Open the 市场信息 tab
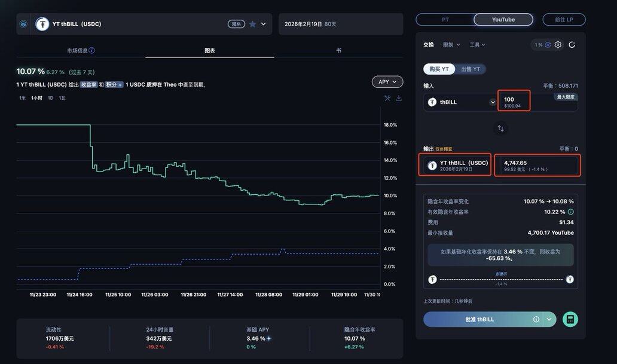The image size is (617, 364). pyautogui.click(x=81, y=51)
